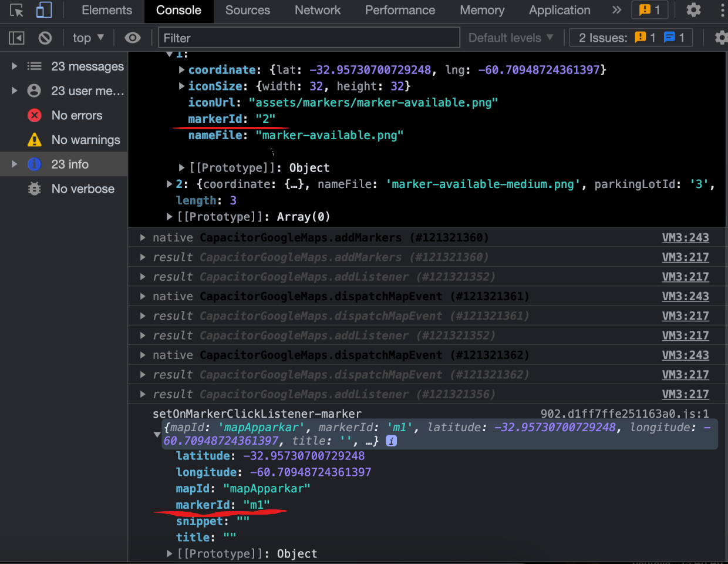Expand the CapacitorGoogleMaps.addMarkers log entry
This screenshot has width=728, height=564.
[x=141, y=237]
